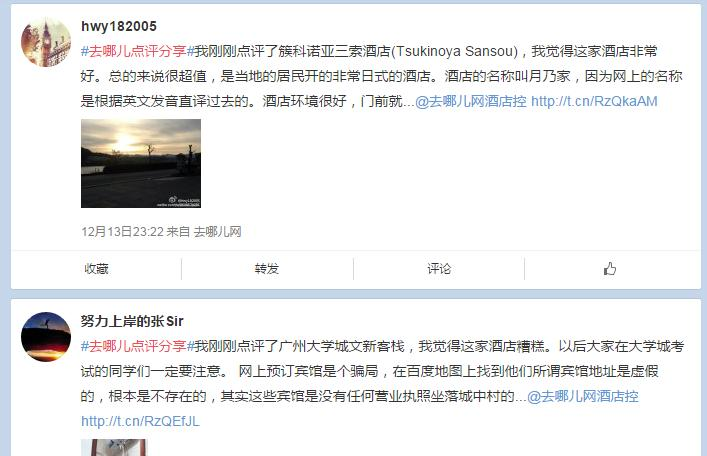The height and width of the screenshot is (456, 707).
Task: Click 收藏 to favorite the post
Action: [x=96, y=269]
